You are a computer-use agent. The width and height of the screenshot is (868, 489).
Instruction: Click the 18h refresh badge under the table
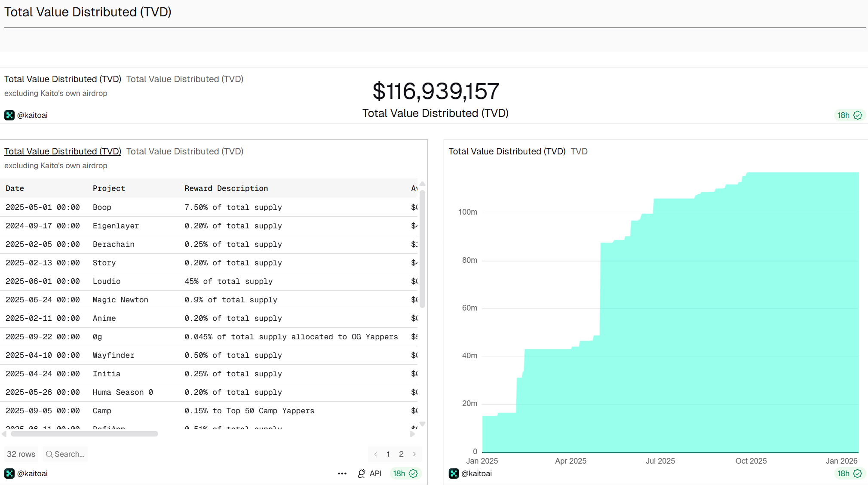click(405, 474)
